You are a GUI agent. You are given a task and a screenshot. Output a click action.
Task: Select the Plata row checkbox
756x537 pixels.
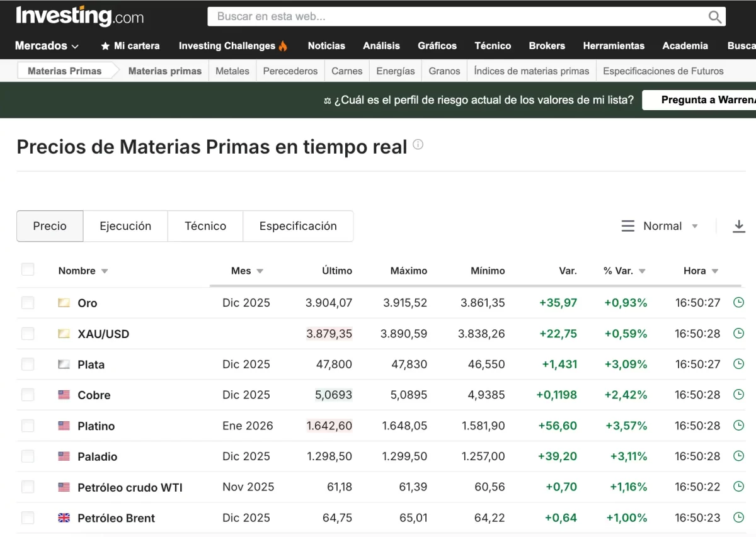tap(28, 365)
